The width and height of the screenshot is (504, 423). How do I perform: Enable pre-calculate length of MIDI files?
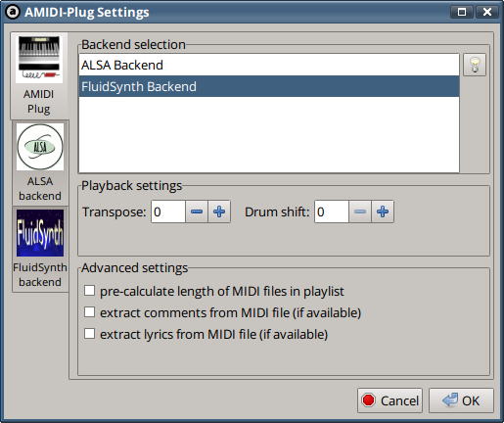[89, 291]
